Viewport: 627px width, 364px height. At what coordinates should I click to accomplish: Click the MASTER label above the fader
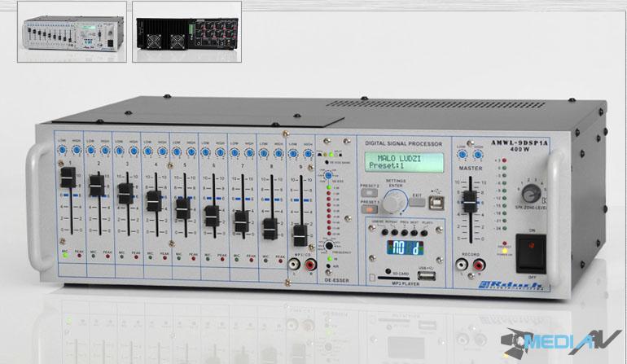point(471,169)
